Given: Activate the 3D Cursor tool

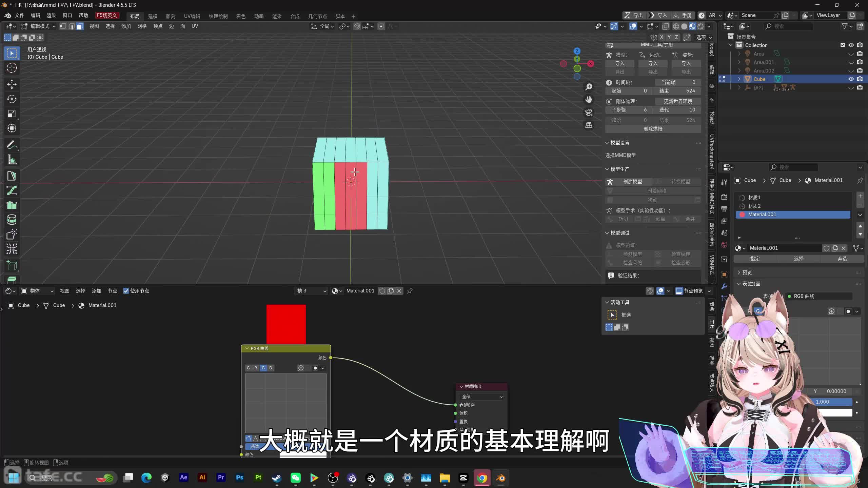Looking at the screenshot, I should coord(12,68).
